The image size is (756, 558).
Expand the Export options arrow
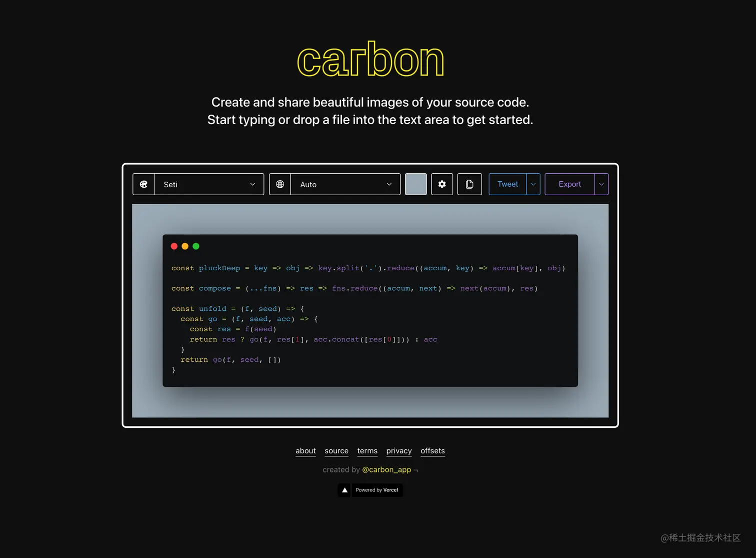601,184
